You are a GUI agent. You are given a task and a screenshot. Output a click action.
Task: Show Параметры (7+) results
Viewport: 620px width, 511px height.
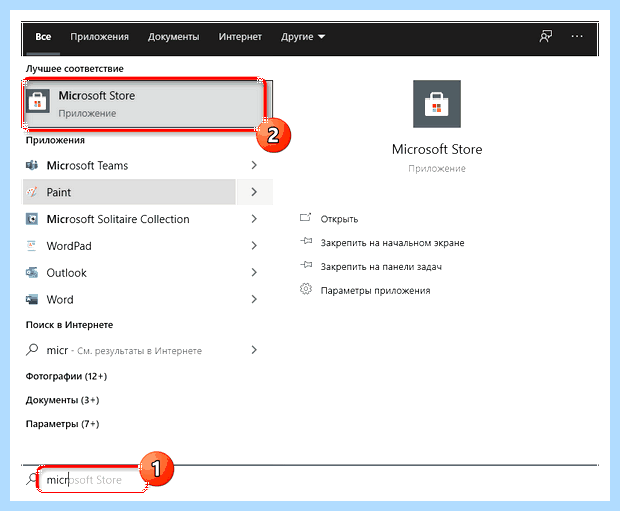(62, 424)
